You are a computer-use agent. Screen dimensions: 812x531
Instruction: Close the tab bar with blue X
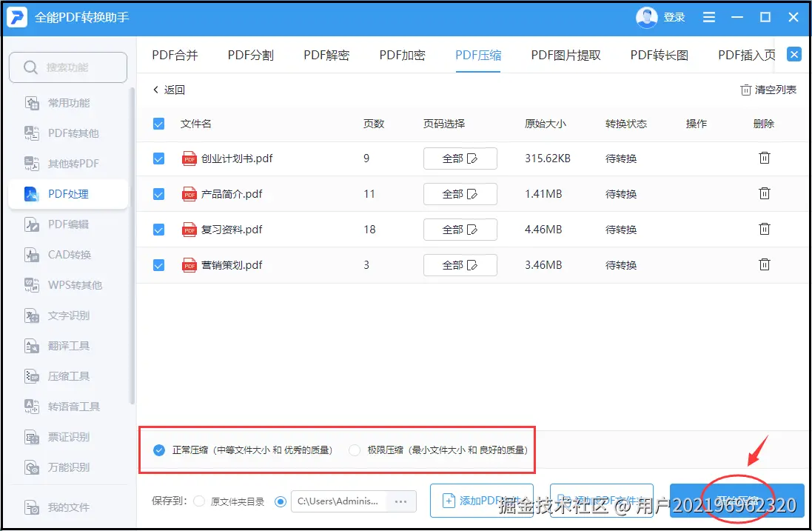794,54
